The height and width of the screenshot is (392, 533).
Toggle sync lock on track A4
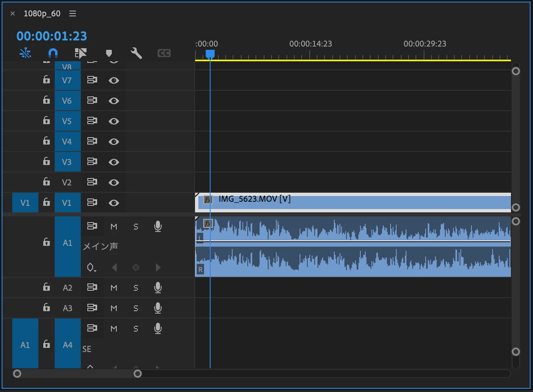click(x=92, y=328)
